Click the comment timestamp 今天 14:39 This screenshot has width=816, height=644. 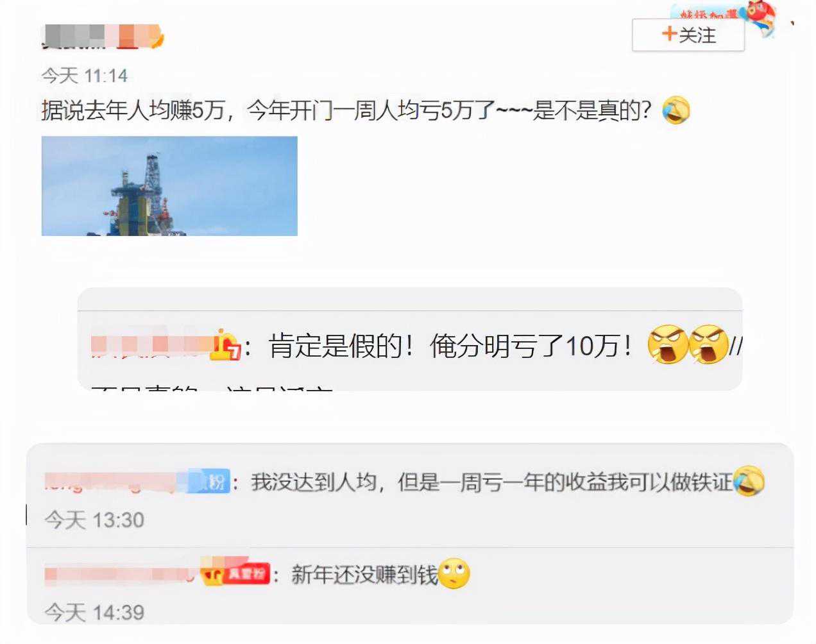pos(94,612)
